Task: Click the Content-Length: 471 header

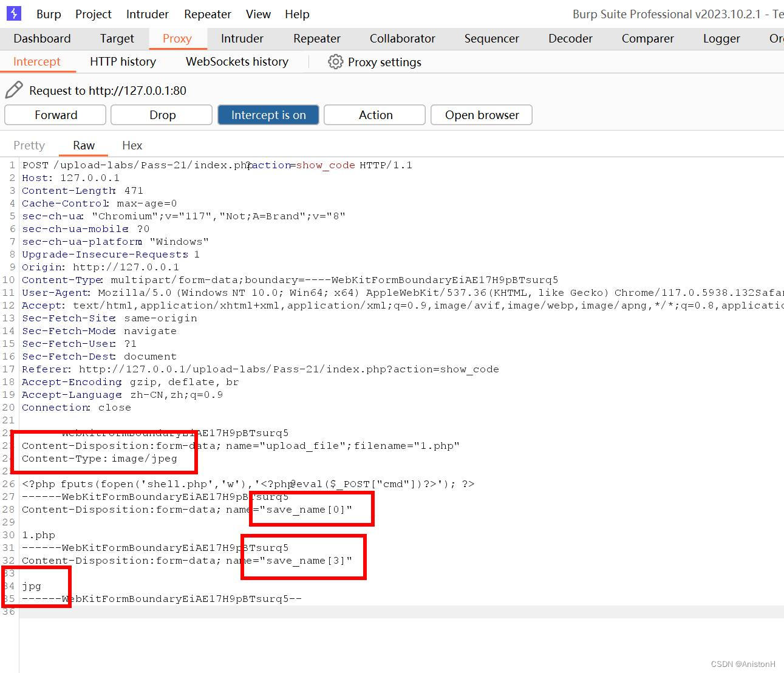Action: point(83,191)
